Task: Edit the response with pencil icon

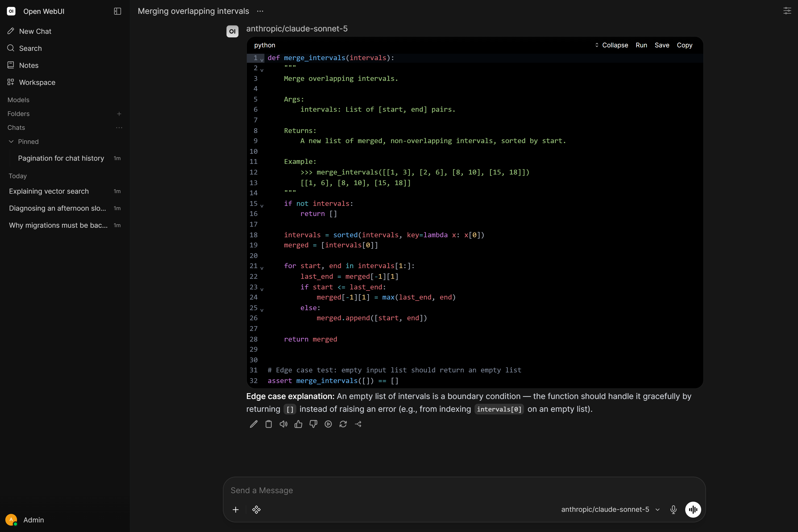Action: point(254,424)
